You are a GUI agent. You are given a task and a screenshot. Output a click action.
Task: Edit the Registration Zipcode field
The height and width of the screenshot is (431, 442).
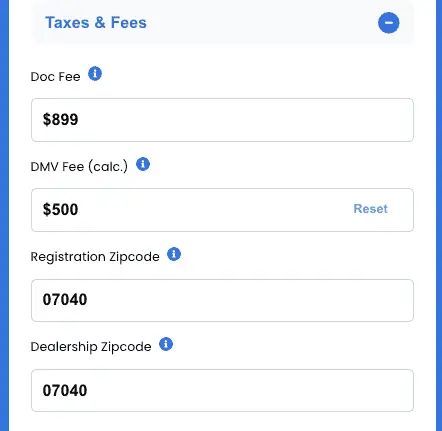coord(222,300)
